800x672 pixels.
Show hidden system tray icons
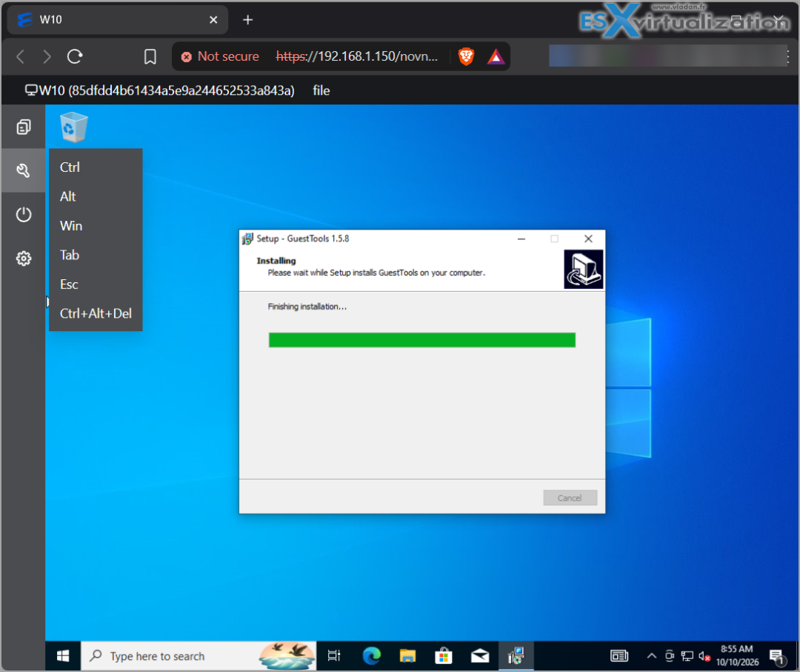652,656
